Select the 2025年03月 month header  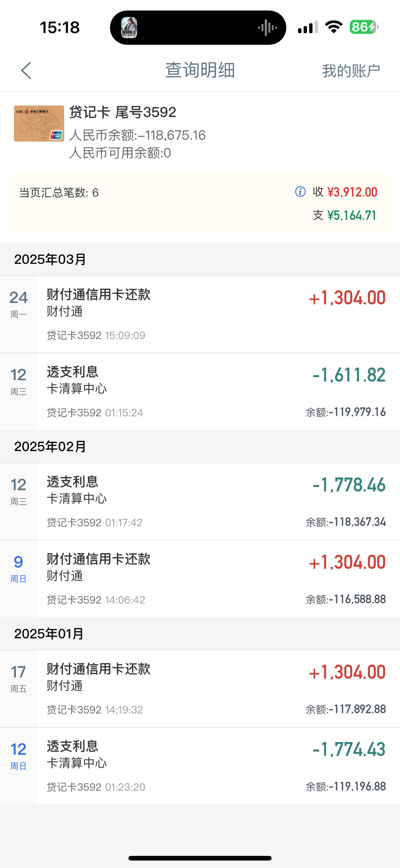pyautogui.click(x=200, y=259)
